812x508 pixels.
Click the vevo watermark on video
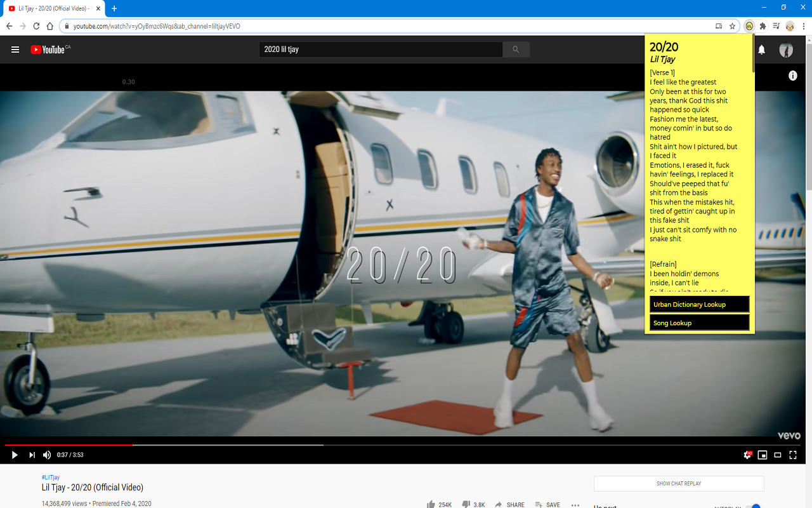click(789, 436)
